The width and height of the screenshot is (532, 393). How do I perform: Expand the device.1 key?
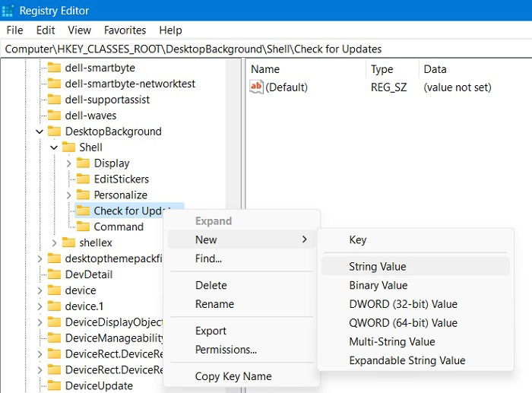click(40, 306)
